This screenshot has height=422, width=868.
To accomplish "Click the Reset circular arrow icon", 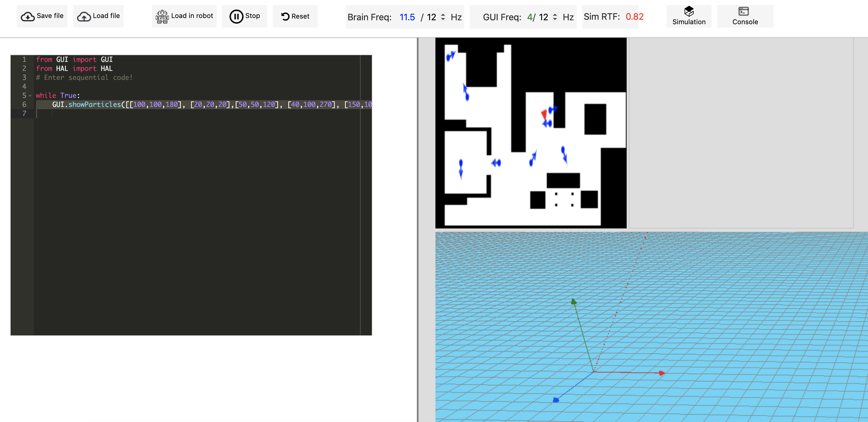I will coord(285,16).
